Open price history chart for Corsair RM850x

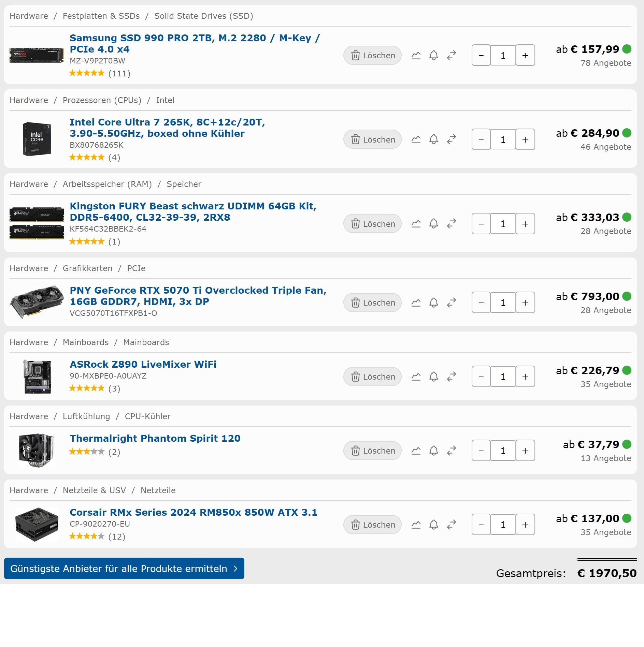(x=416, y=525)
